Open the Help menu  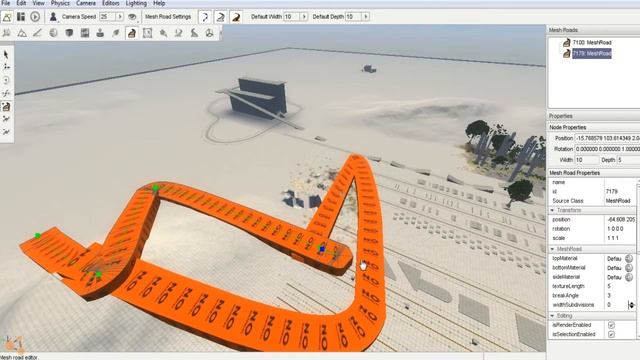[x=159, y=3]
